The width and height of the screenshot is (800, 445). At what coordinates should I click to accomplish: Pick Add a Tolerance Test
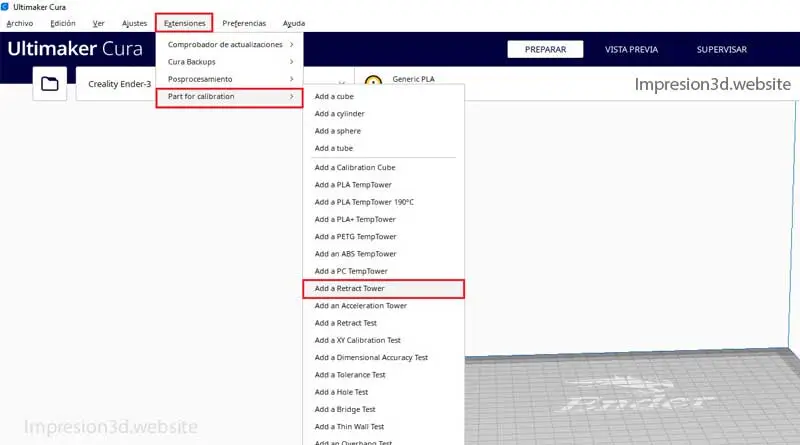(x=384, y=375)
